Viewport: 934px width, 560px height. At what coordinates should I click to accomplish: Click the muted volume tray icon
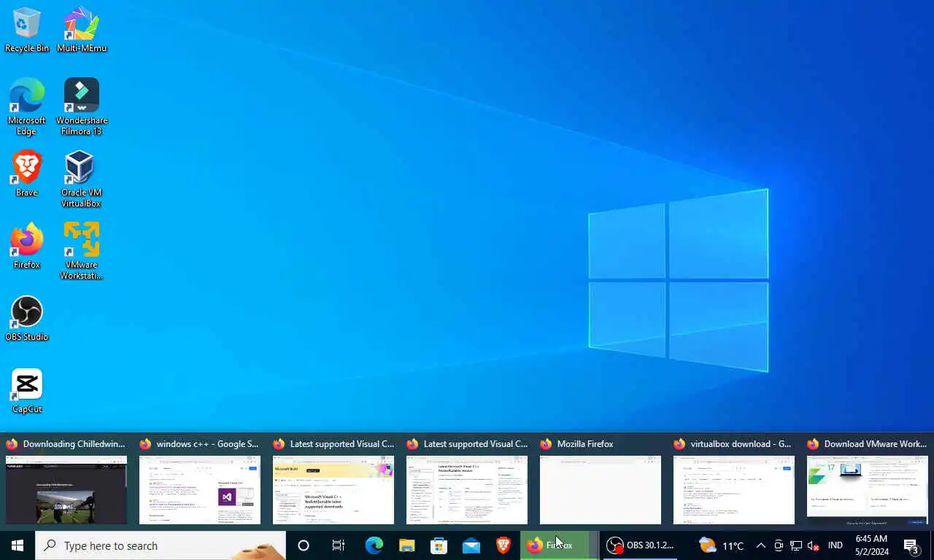[x=814, y=545]
